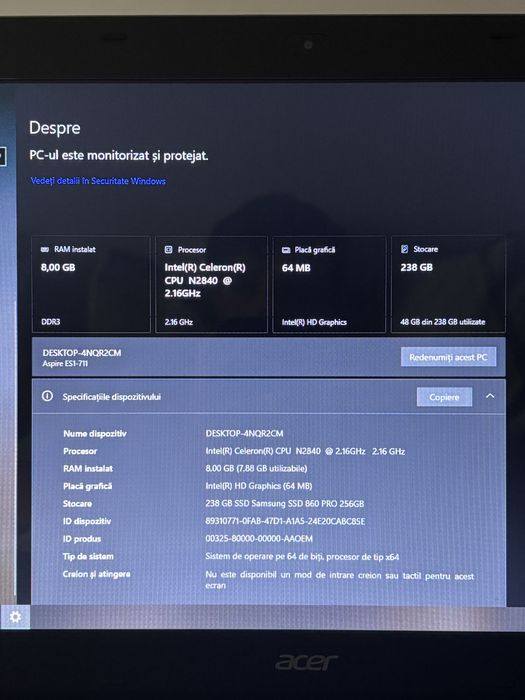
Task: Click the Despre page heading
Action: click(55, 128)
